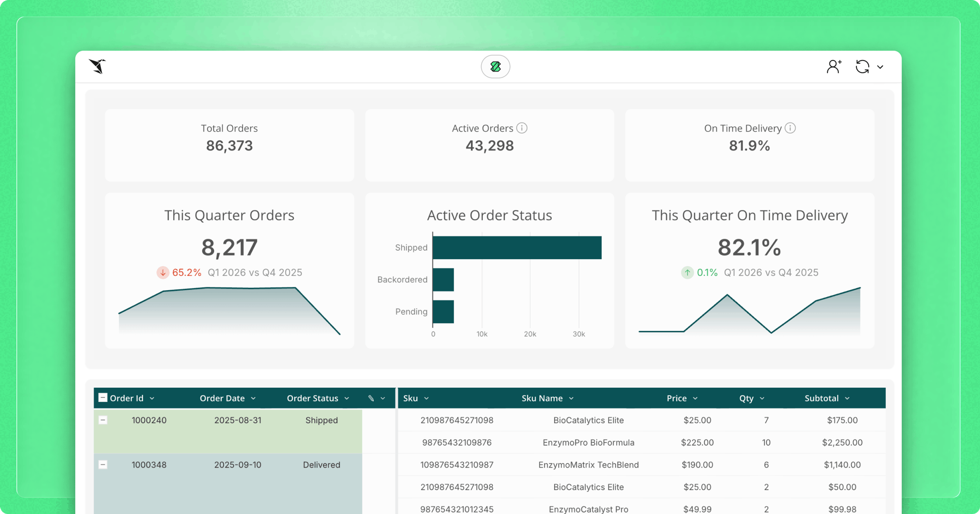Open the Sku Name column menu

click(x=571, y=399)
